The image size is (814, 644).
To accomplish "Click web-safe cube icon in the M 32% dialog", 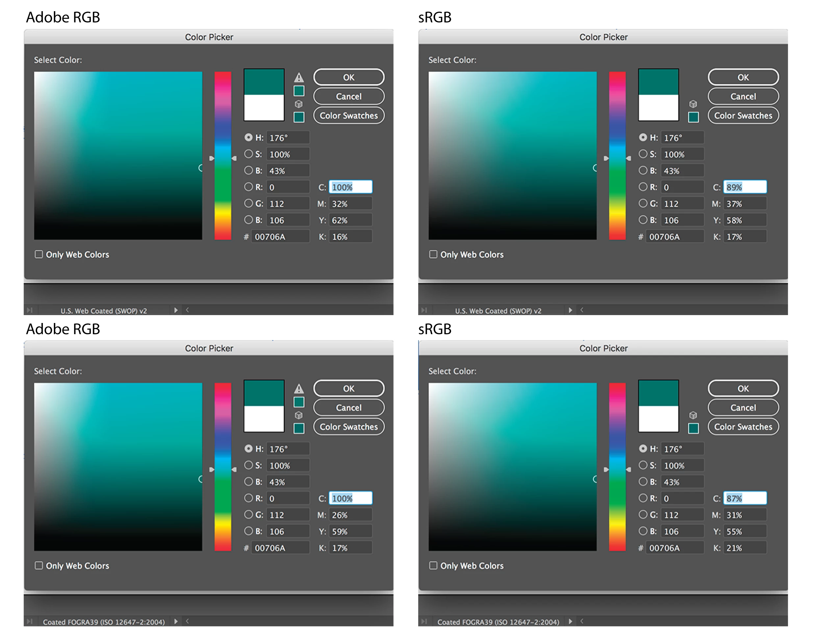I will (299, 104).
